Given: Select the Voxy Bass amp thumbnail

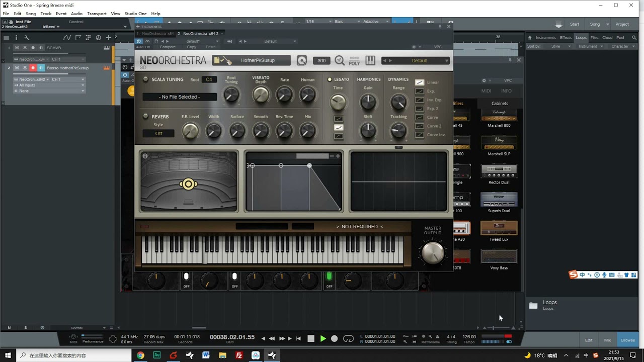Looking at the screenshot, I should point(499,257).
